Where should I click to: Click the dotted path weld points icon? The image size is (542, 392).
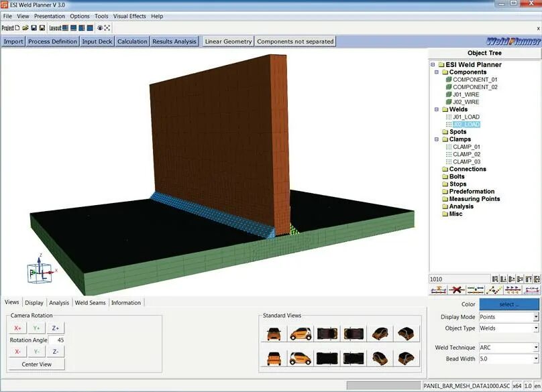(x=494, y=289)
